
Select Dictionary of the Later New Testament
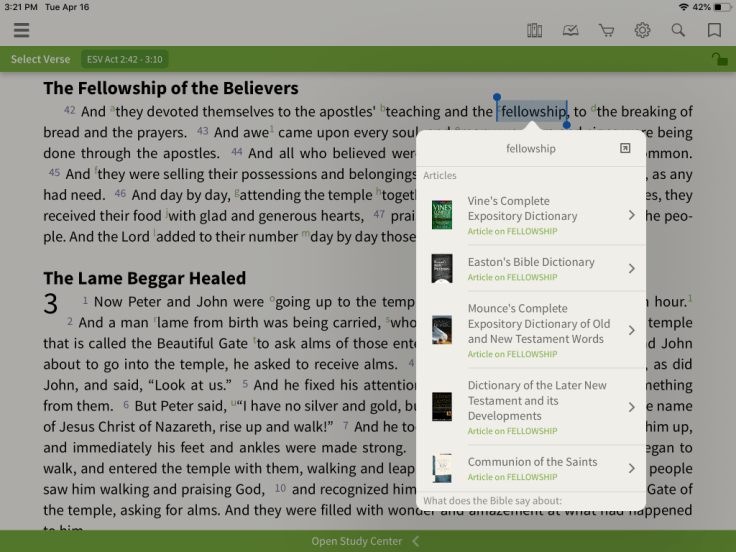(538, 400)
